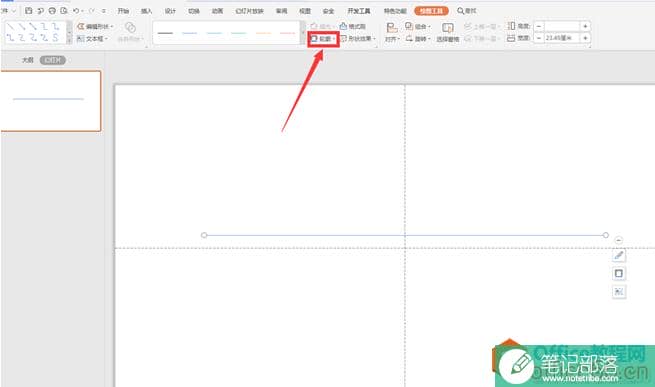Click the Undo icon in quick access toolbar
Image resolution: width=655 pixels, height=387 pixels.
[76, 10]
